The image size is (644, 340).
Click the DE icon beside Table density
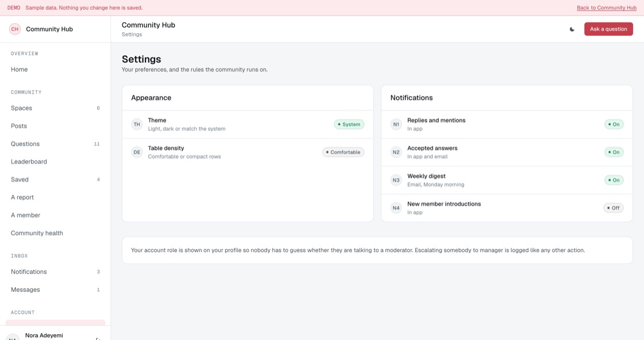137,152
